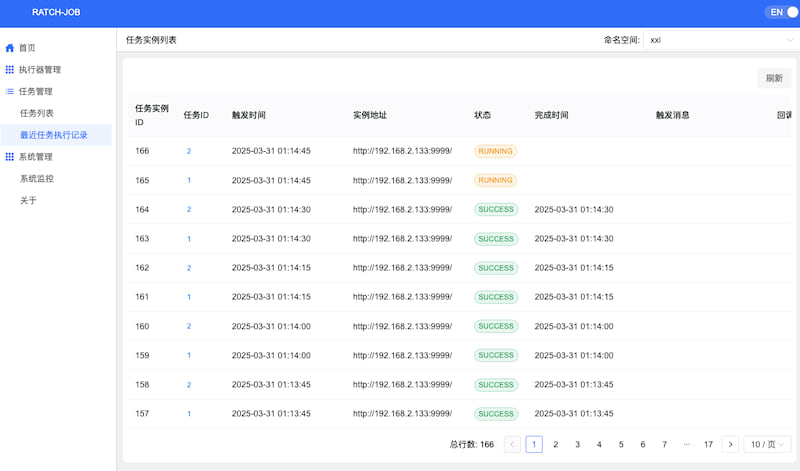Click the 任务实例列表 page title
The width and height of the screenshot is (800, 471).
(x=151, y=40)
